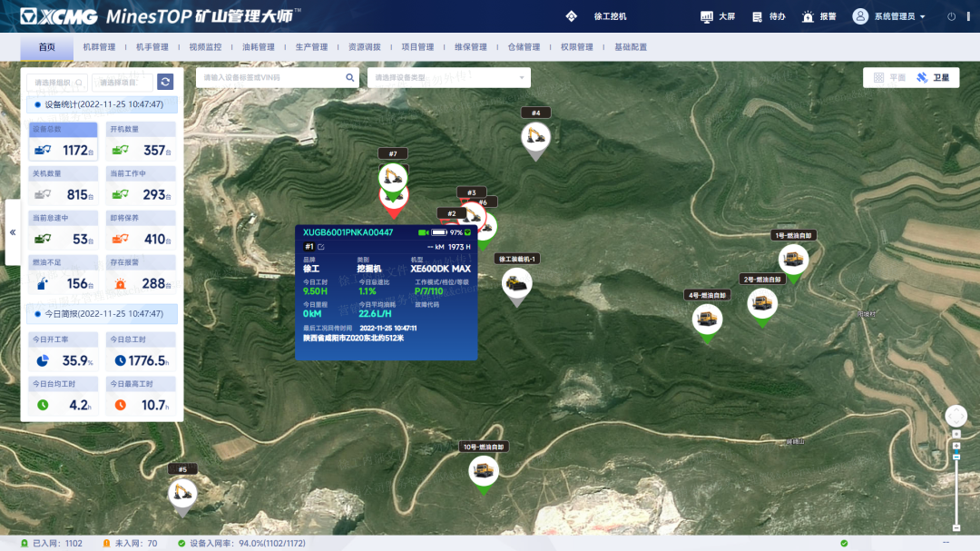Click the refresh icon in statistics panel
The width and height of the screenshot is (980, 551).
(165, 82)
